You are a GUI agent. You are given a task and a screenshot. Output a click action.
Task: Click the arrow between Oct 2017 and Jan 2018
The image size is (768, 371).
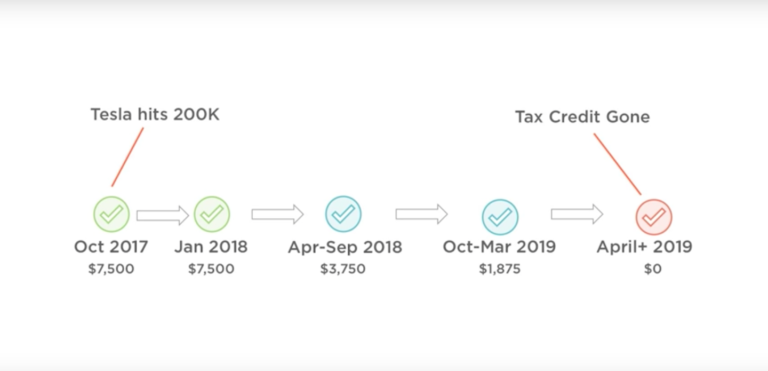(163, 215)
